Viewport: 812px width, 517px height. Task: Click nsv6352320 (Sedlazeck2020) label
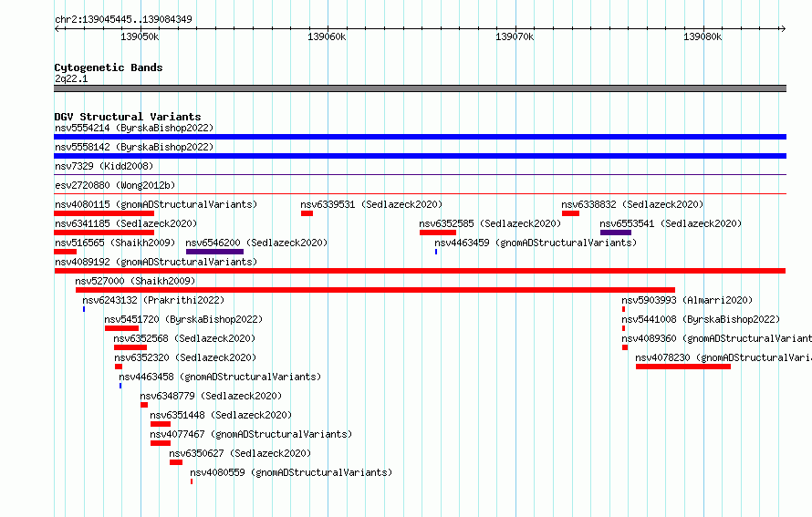185,357
